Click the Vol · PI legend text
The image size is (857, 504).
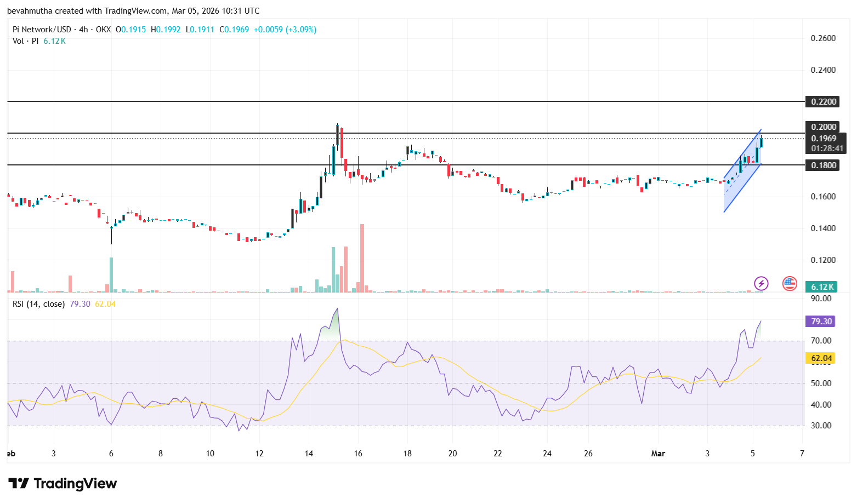pos(26,41)
